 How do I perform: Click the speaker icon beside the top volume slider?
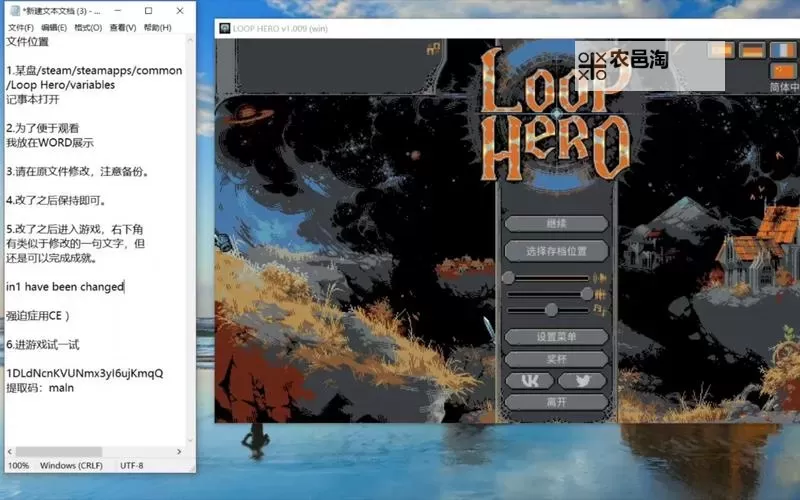point(599,278)
